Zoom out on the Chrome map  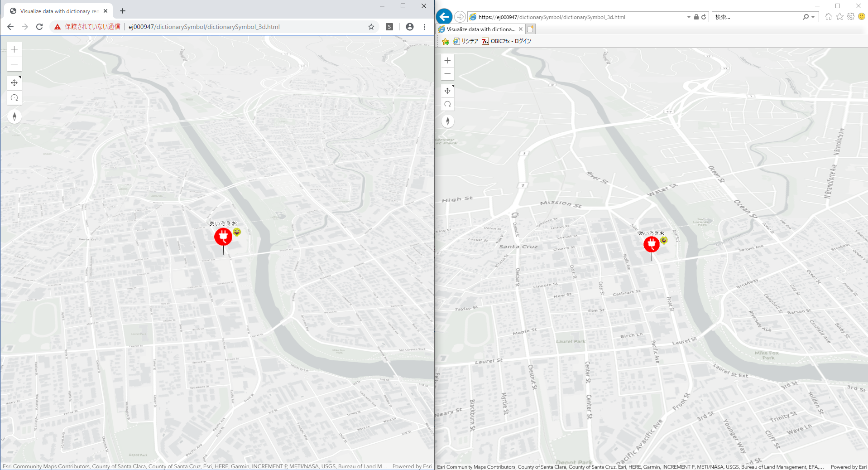coord(14,64)
